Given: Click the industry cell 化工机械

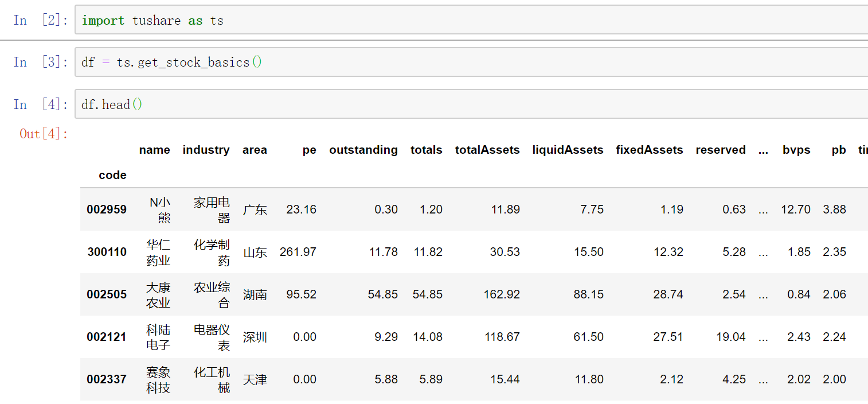Looking at the screenshot, I should (x=212, y=379).
